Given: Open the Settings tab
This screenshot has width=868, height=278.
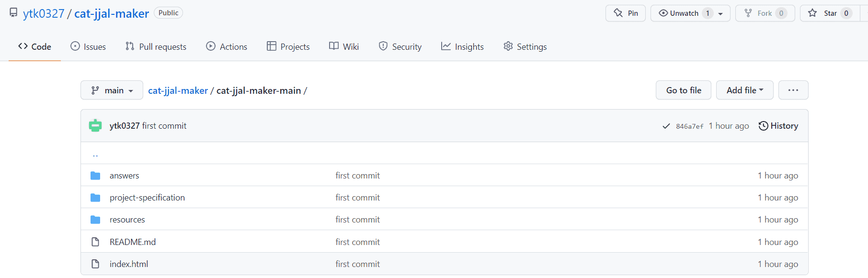Looking at the screenshot, I should pos(525,46).
